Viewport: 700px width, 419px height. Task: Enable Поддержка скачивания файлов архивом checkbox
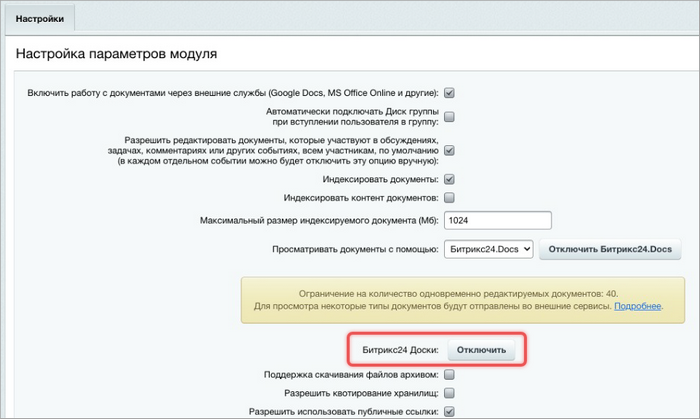(449, 375)
